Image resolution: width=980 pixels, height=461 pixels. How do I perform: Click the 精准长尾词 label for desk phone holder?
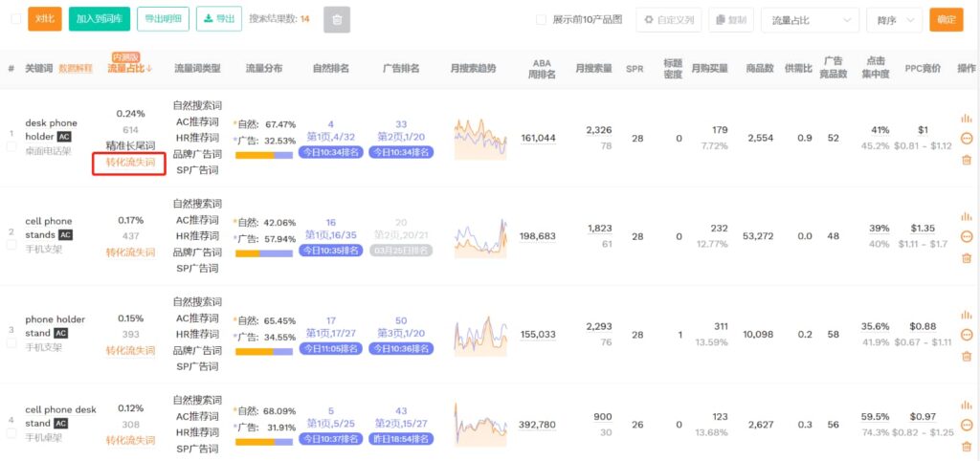click(x=130, y=145)
